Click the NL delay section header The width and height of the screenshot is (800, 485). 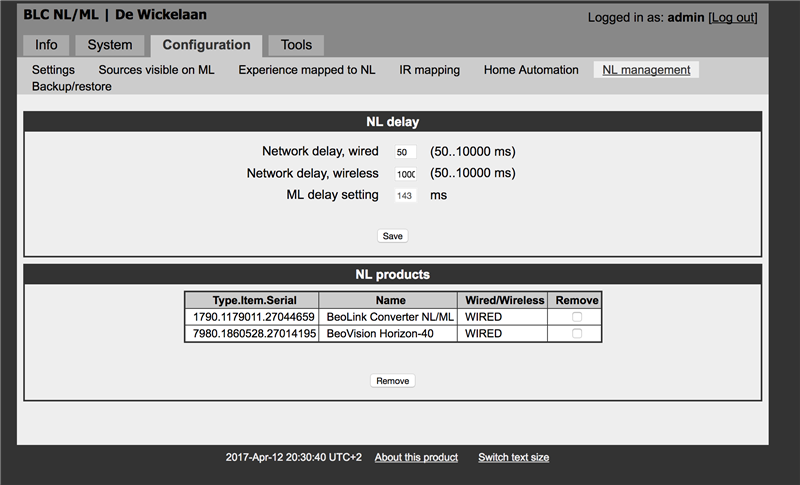click(x=392, y=122)
